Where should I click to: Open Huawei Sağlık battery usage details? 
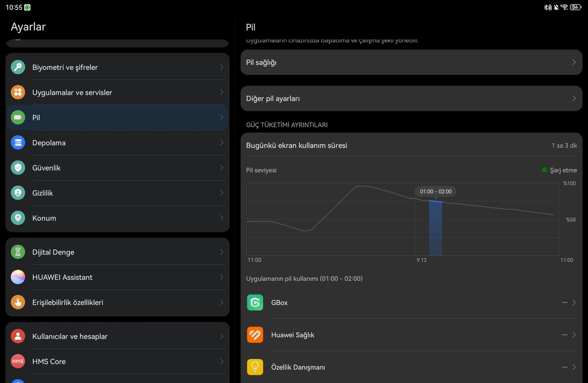point(411,335)
